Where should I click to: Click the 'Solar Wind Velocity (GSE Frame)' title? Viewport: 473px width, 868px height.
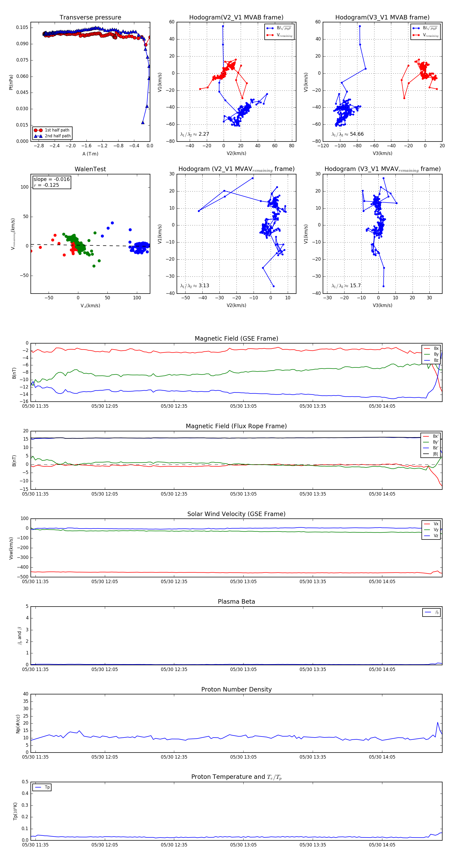pos(236,514)
